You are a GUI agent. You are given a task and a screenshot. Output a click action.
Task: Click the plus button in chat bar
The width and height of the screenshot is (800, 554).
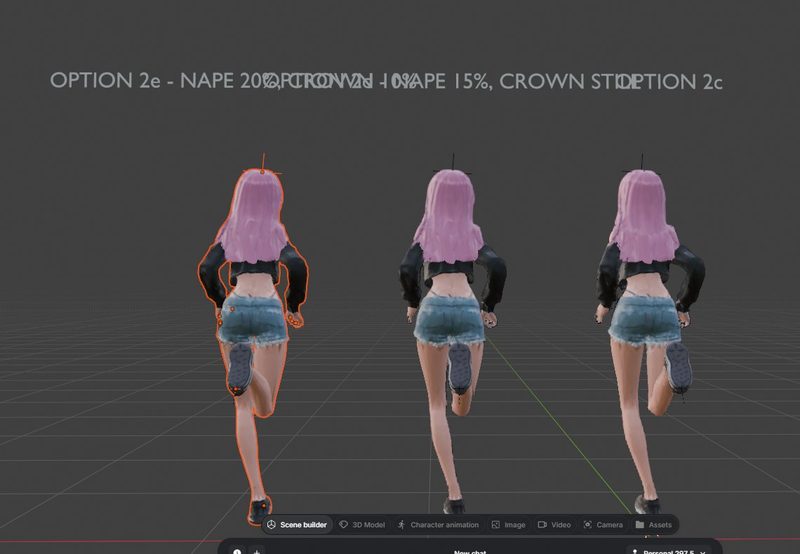[x=257, y=551]
